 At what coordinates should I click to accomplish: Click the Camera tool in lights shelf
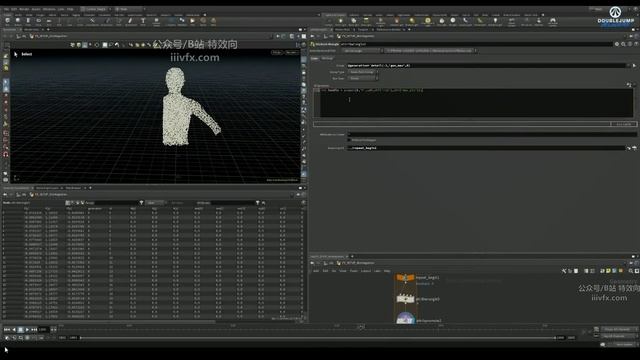pyautogui.click(x=329, y=22)
